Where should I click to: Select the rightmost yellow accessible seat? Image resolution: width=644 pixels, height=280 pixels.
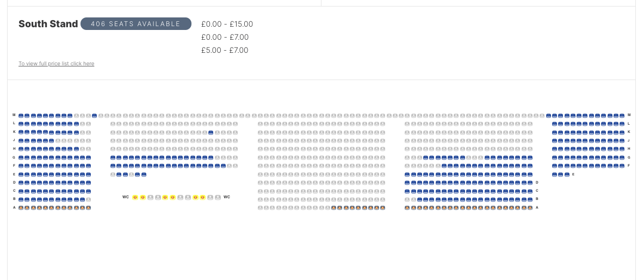click(x=202, y=197)
